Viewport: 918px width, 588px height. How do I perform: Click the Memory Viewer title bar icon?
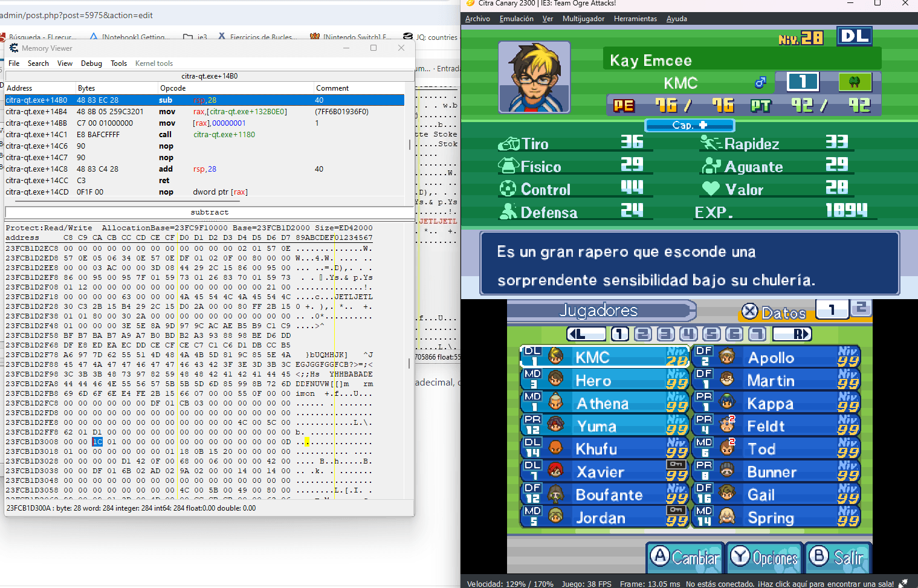tap(14, 48)
